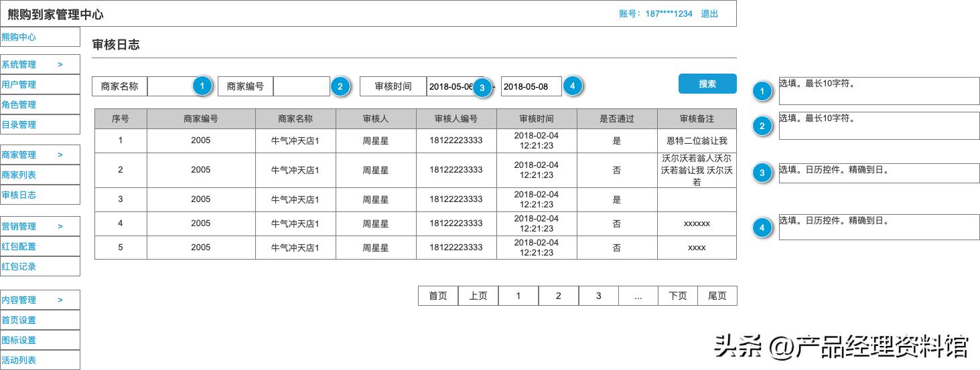
Task: Click remark xxxx in row 5
Action: point(697,248)
